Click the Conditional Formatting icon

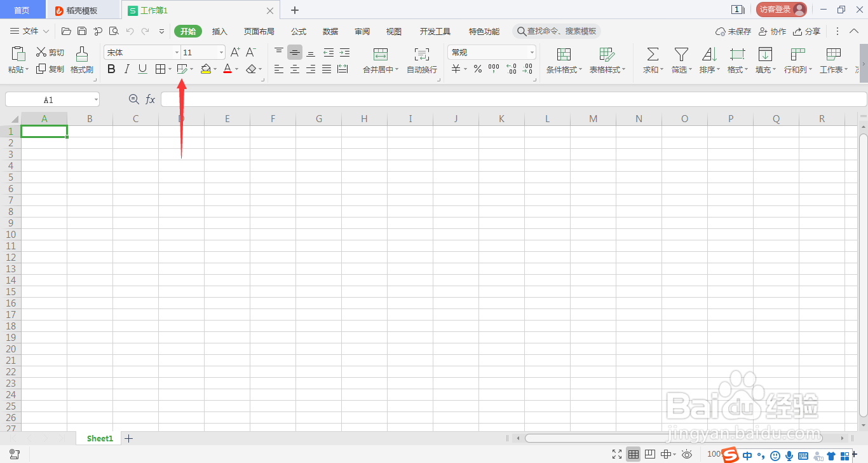[564, 54]
